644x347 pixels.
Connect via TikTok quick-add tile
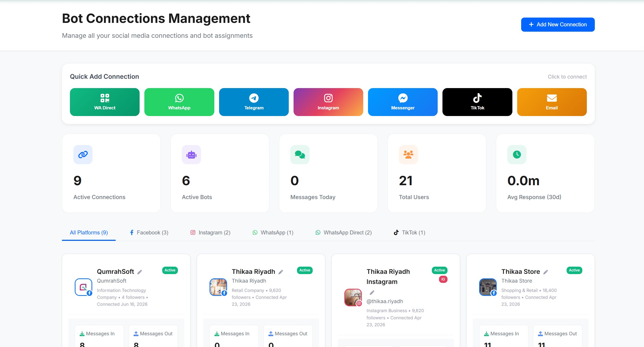coord(477,102)
